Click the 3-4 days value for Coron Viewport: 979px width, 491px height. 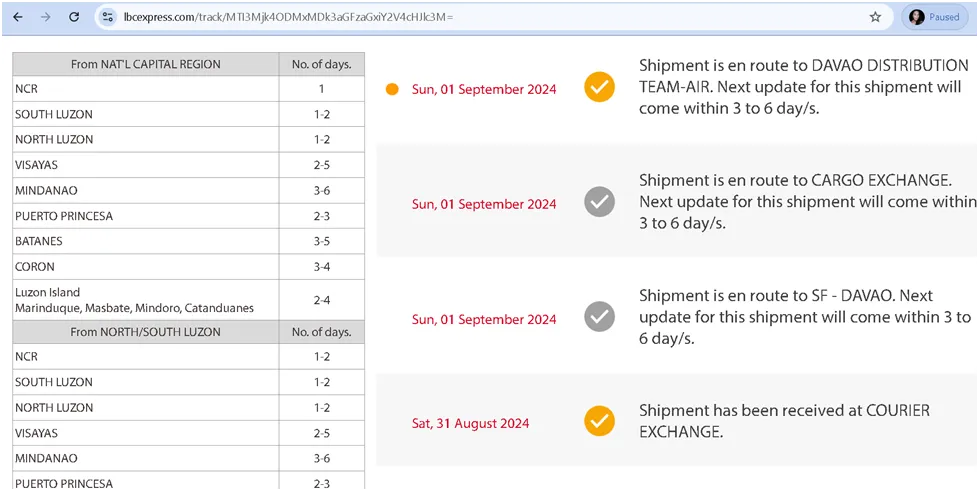(x=322, y=267)
